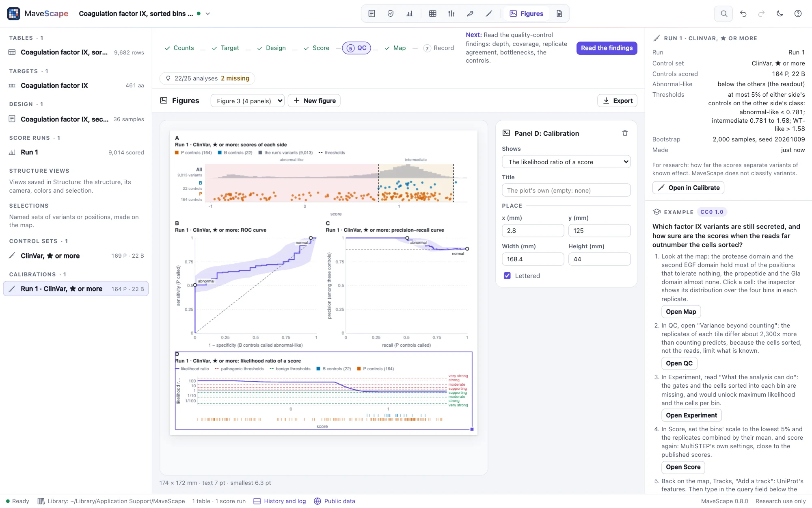
Task: Delete Panel D with the trash icon
Action: (x=625, y=133)
